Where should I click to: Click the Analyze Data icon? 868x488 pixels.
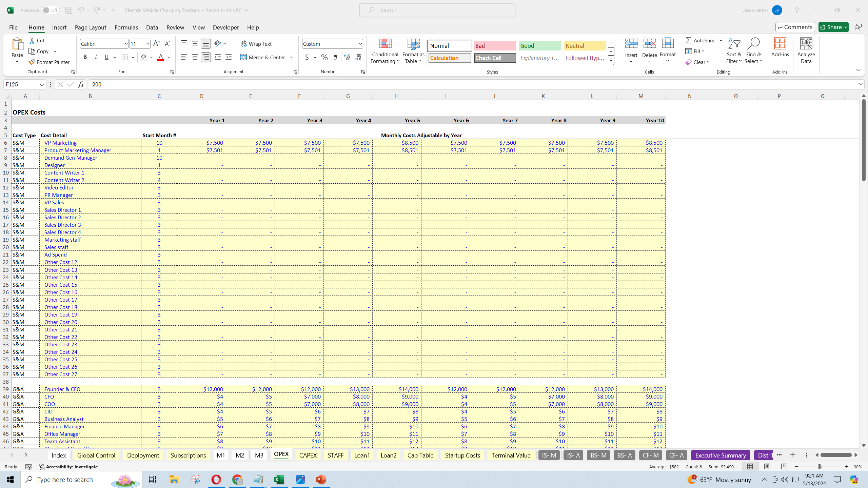tap(806, 44)
